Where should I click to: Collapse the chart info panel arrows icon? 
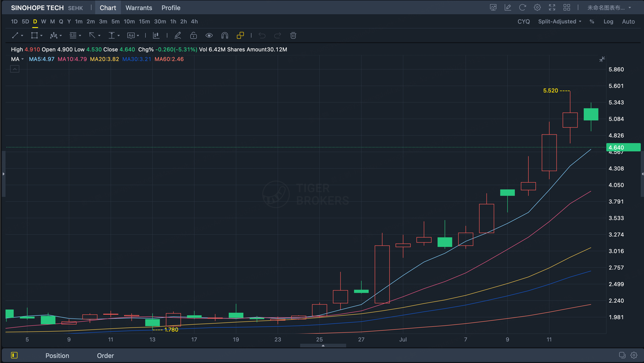coord(602,59)
